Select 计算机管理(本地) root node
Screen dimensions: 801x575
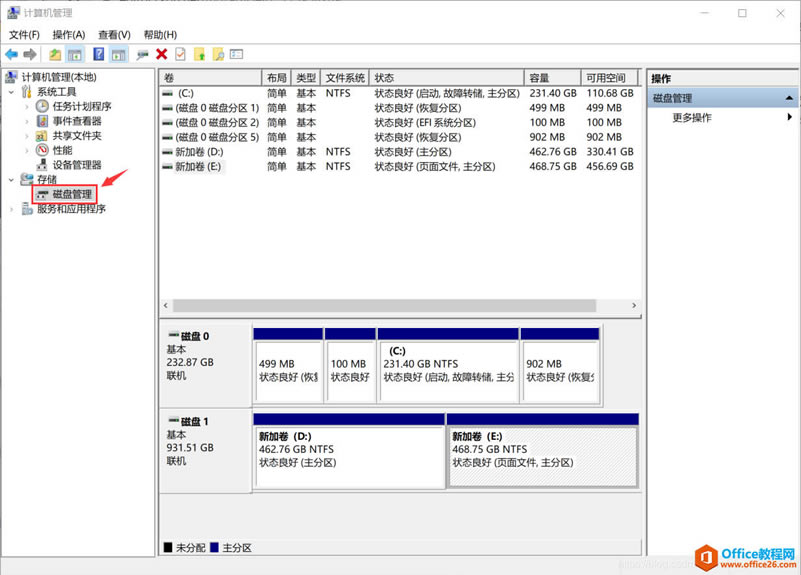tap(59, 77)
